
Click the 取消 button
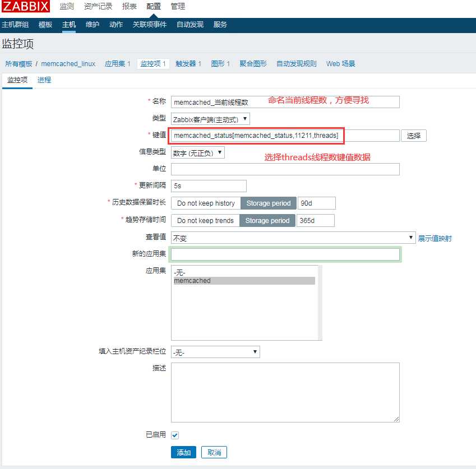[214, 452]
